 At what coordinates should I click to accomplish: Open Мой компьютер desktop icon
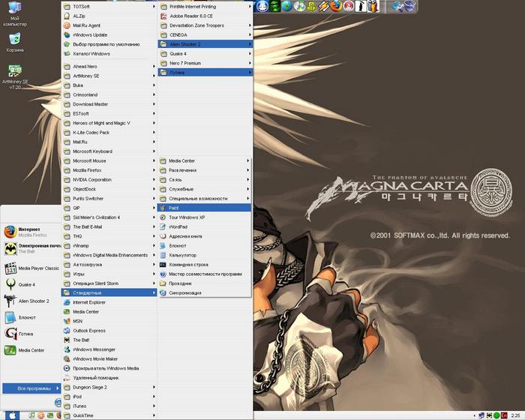pyautogui.click(x=14, y=13)
